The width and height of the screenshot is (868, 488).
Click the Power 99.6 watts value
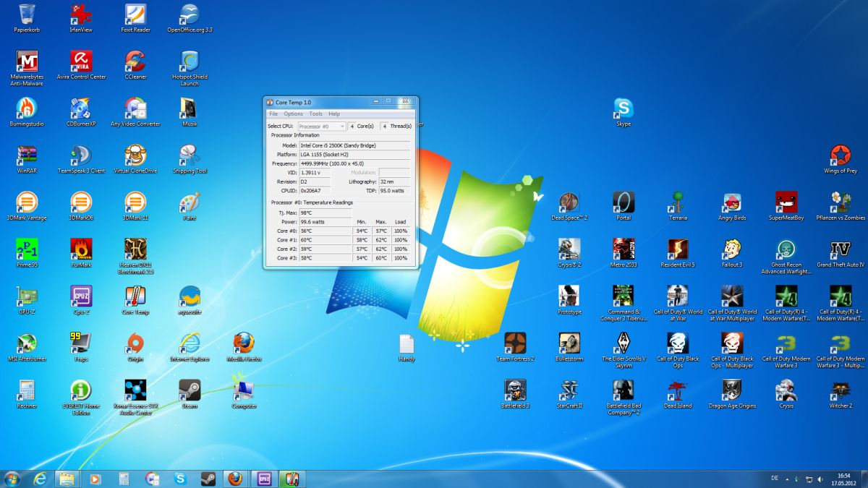pos(325,222)
